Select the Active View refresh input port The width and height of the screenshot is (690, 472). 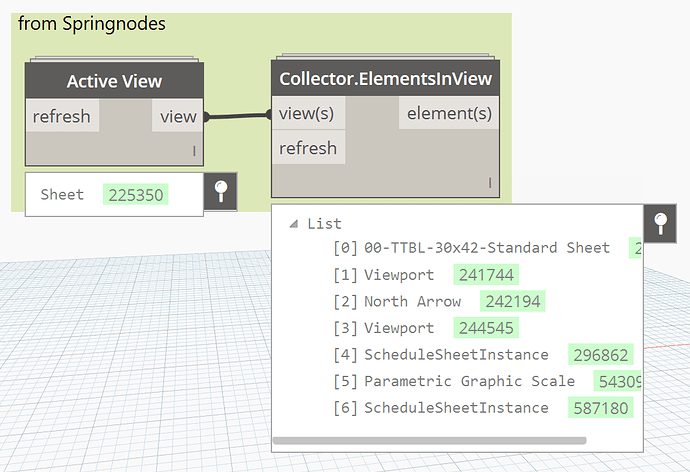[62, 116]
